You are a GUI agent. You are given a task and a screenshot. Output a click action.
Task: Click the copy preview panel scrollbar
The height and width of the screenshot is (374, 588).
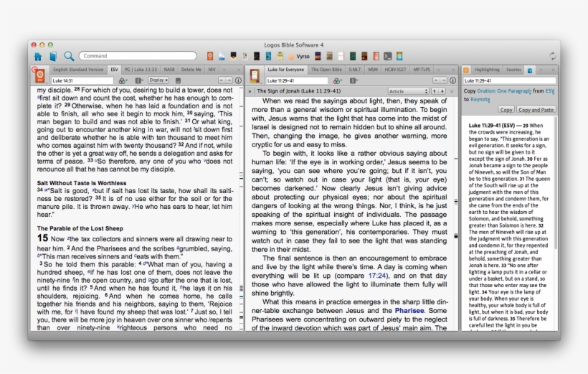(556, 184)
